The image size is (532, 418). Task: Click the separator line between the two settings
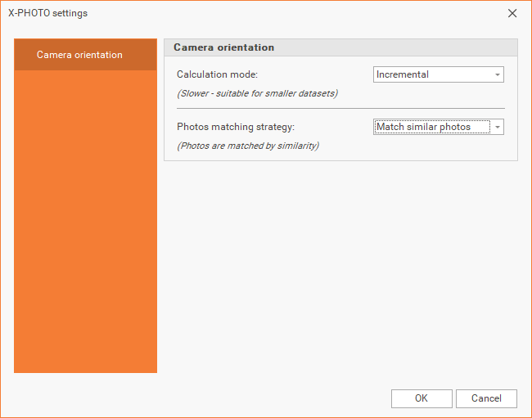pyautogui.click(x=340, y=108)
